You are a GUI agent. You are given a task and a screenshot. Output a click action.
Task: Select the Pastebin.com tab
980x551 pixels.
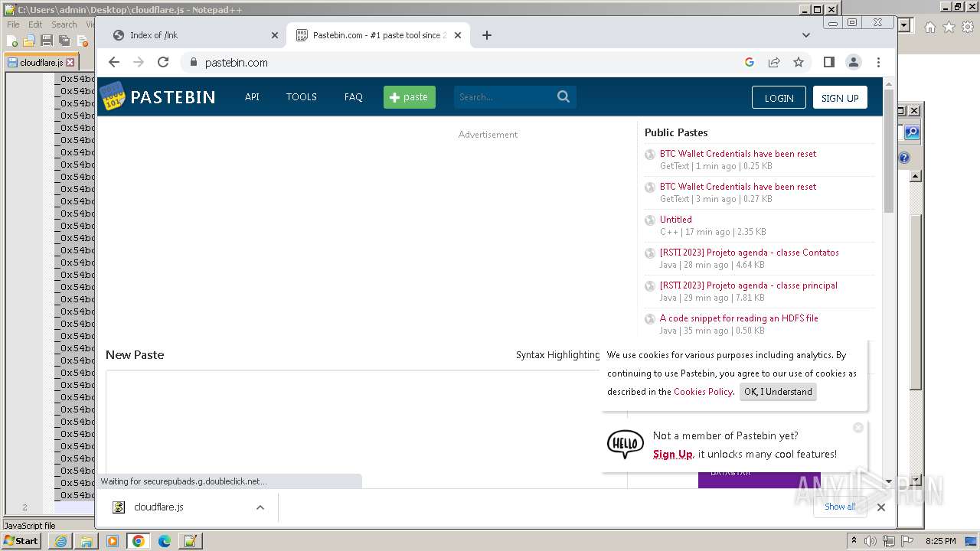[x=378, y=35]
